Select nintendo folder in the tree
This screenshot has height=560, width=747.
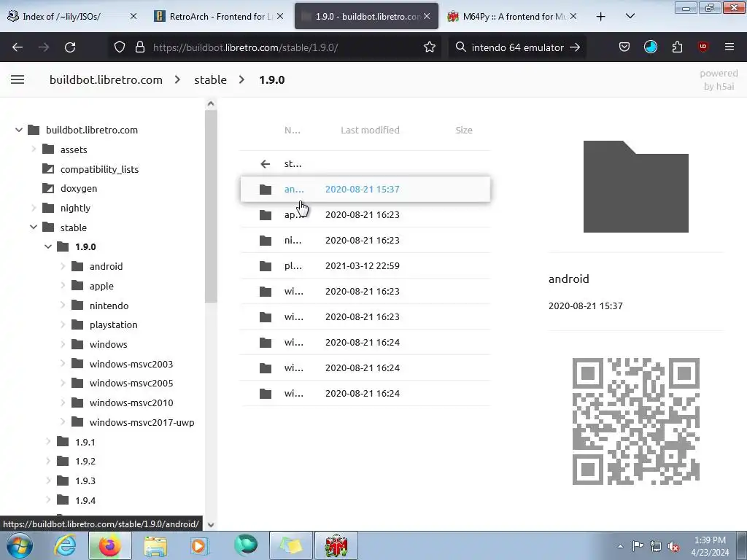(109, 306)
